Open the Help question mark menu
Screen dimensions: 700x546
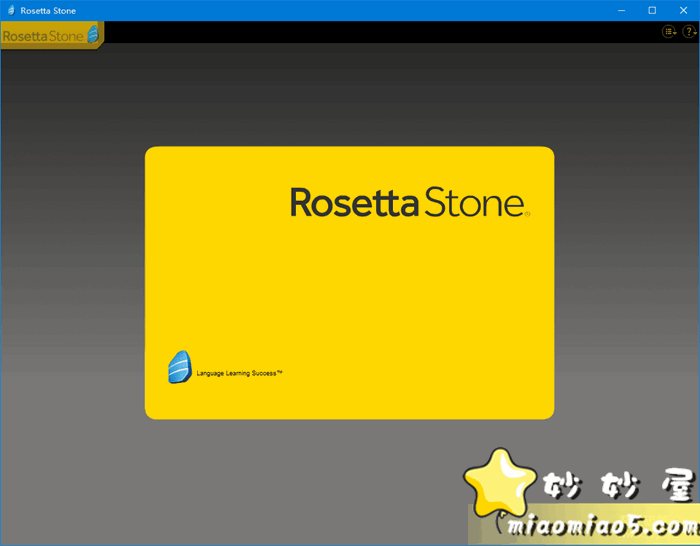(x=687, y=32)
